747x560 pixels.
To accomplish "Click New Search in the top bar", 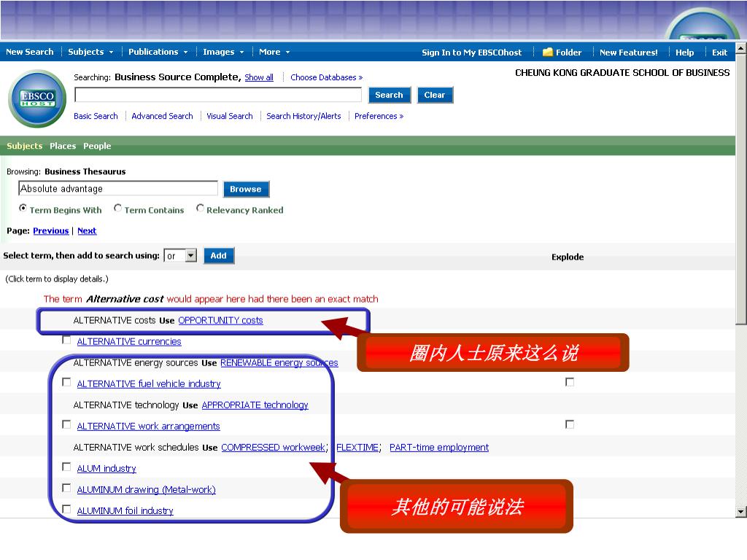I will click(x=29, y=52).
